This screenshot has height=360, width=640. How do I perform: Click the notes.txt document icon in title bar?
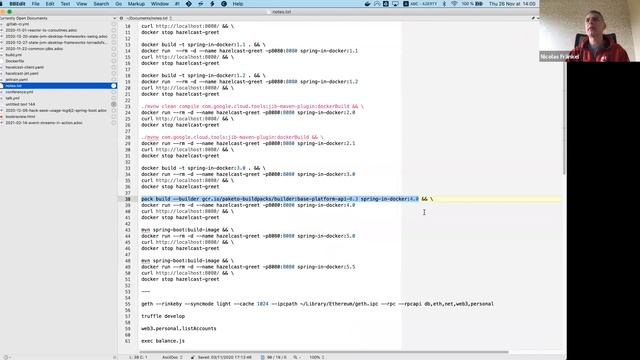[x=269, y=12]
